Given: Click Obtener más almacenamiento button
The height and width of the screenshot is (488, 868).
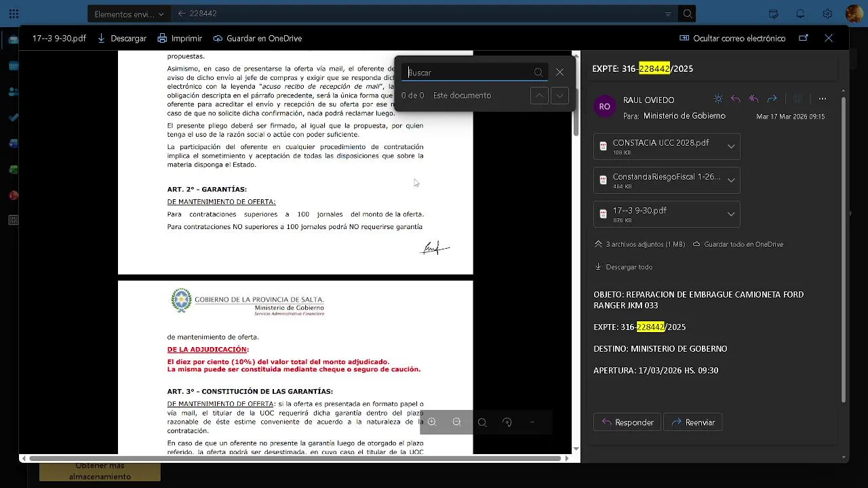Looking at the screenshot, I should point(100,471).
